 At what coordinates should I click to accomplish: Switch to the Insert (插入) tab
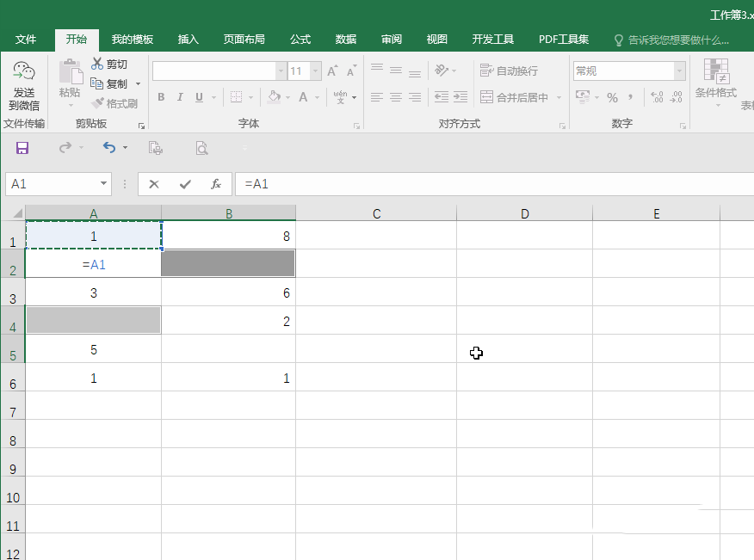[188, 40]
